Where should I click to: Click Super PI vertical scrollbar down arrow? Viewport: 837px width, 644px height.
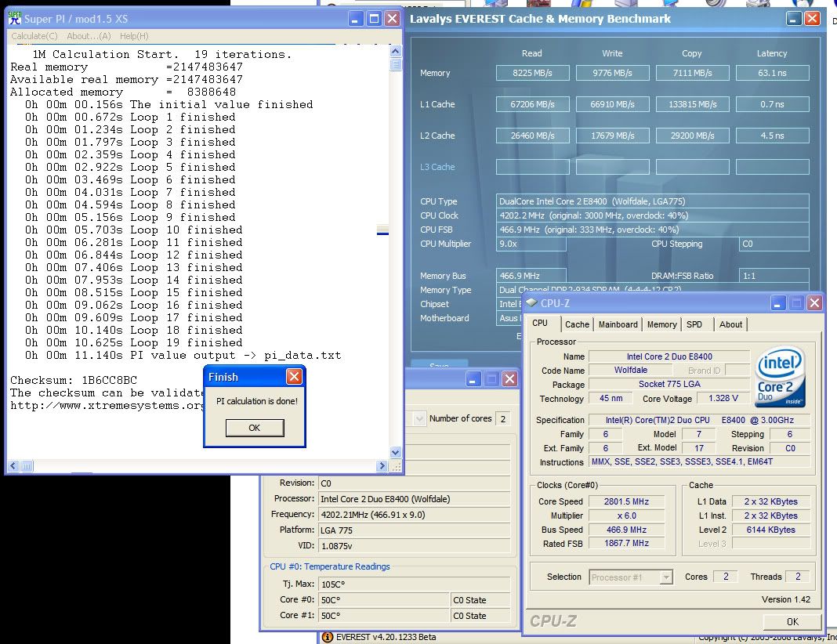(x=396, y=453)
